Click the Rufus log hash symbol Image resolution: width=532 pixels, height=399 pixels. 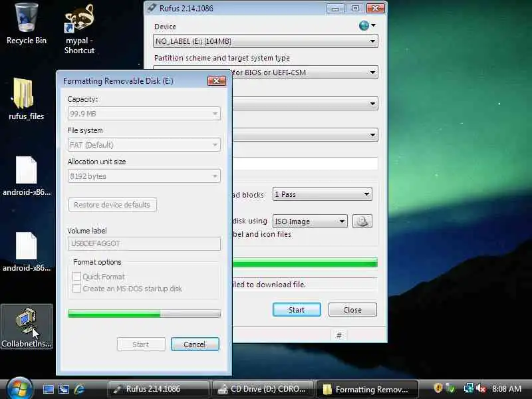[338, 336]
